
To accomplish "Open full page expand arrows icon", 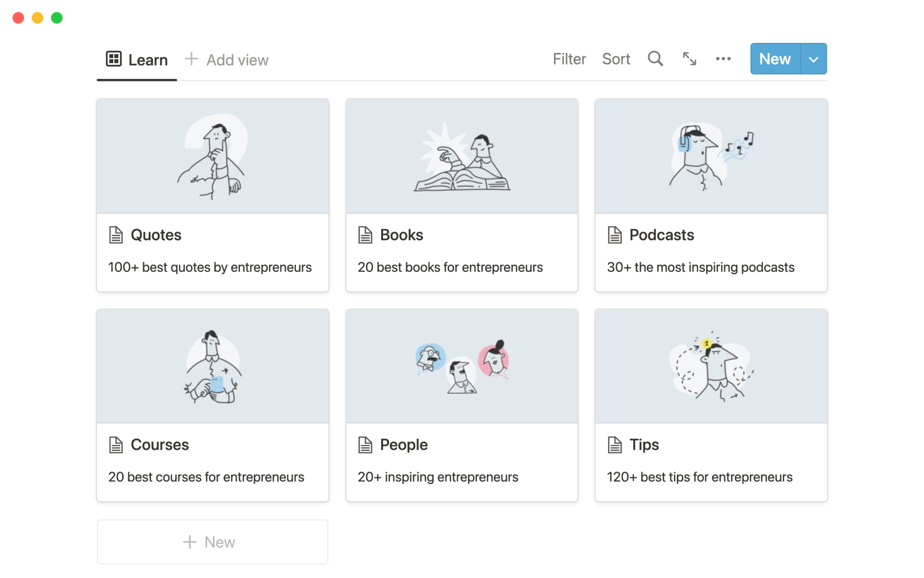I will point(689,59).
